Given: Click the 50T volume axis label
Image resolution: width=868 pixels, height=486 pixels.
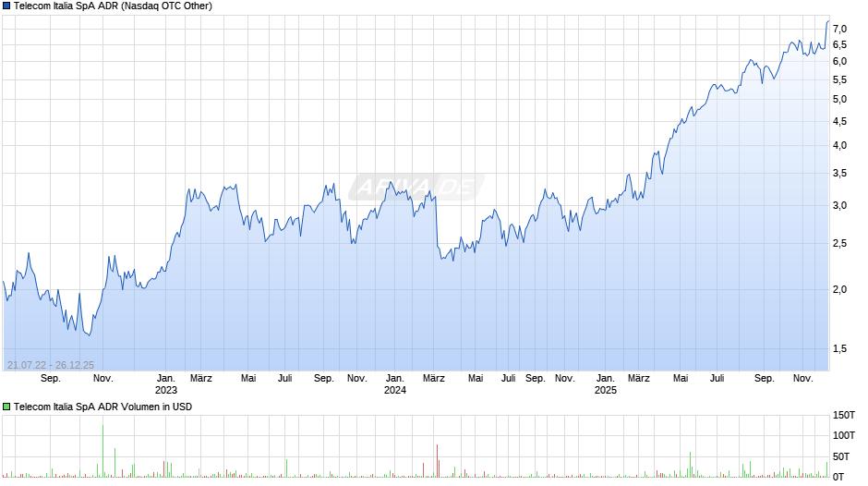Looking at the screenshot, I should pyautogui.click(x=841, y=456).
